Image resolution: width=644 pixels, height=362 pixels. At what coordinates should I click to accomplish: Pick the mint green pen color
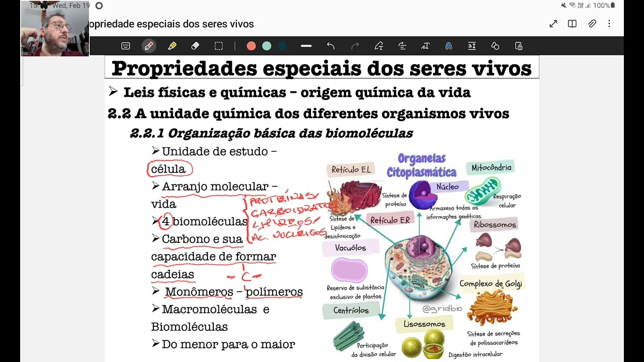(x=267, y=46)
